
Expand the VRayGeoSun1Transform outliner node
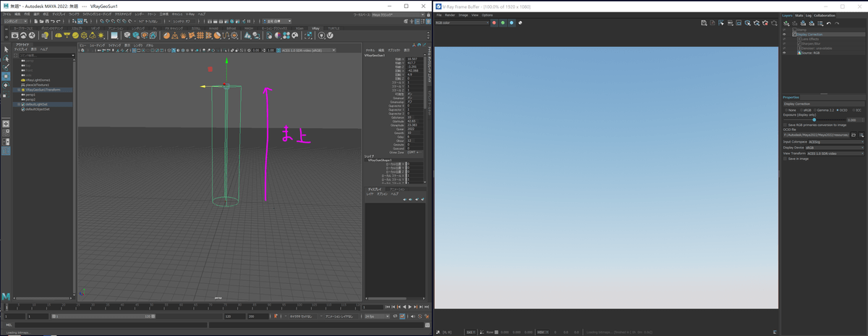click(x=19, y=90)
